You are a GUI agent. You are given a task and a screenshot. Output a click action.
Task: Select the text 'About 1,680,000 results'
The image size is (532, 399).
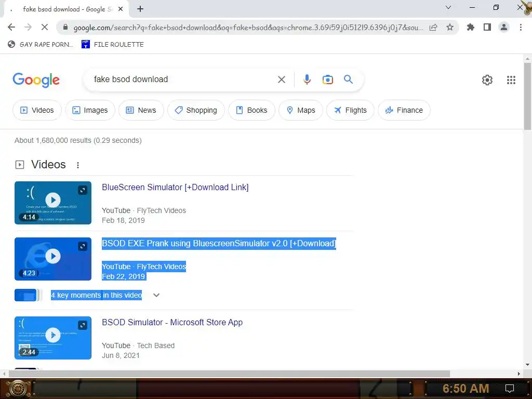53,140
